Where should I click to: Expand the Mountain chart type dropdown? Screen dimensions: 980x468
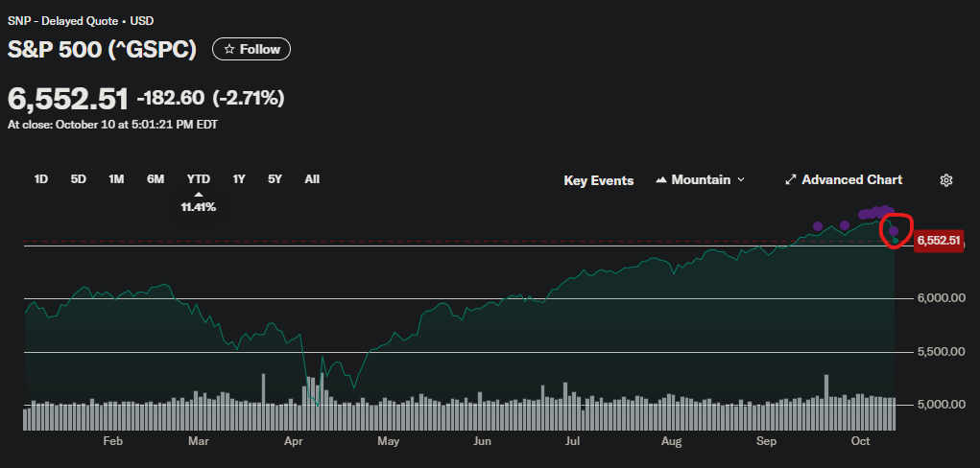[700, 180]
